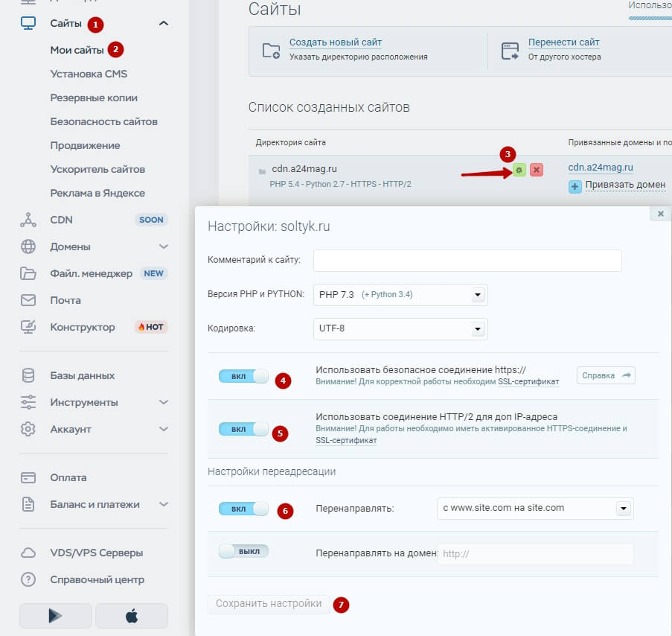Delete cdn.a24mag.ru with red X icon
672x636 pixels.
[x=536, y=170]
